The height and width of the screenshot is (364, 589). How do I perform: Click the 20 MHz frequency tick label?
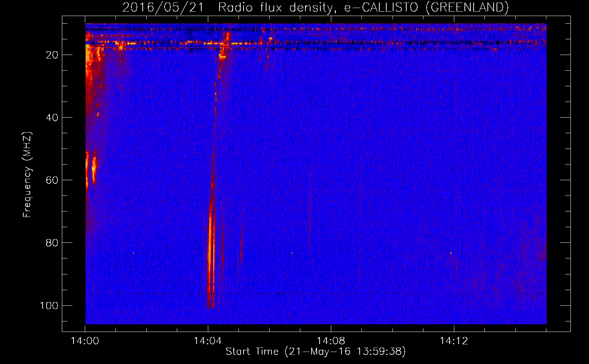coord(52,55)
